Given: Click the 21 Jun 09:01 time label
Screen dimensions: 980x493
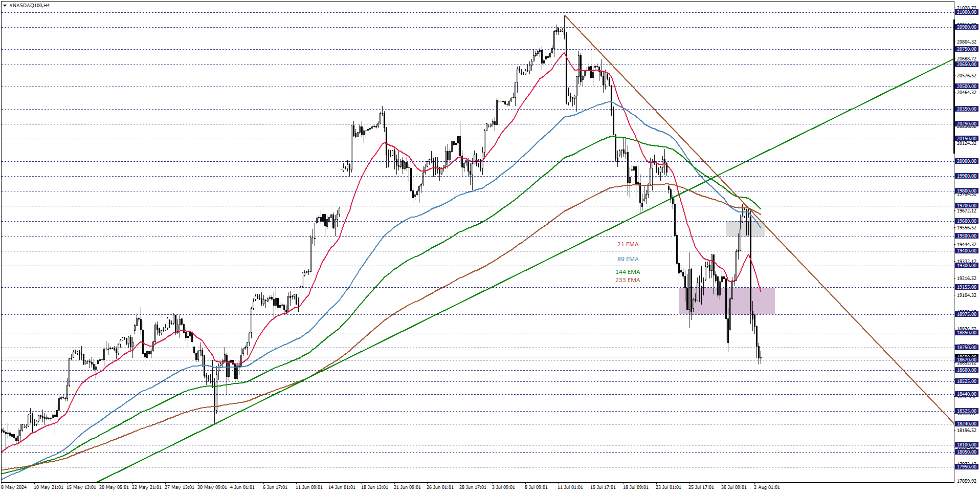Looking at the screenshot, I should [407, 487].
